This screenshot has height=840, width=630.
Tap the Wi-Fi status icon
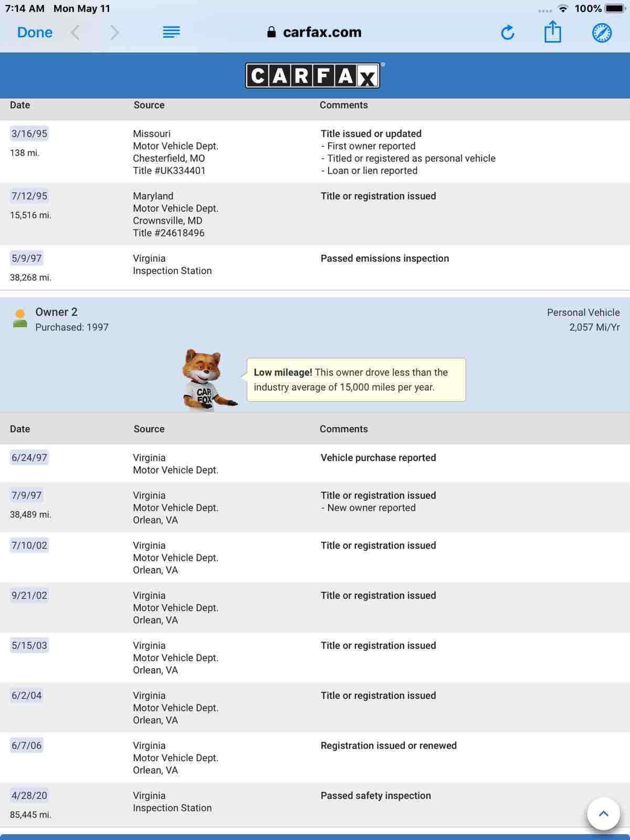[x=563, y=8]
